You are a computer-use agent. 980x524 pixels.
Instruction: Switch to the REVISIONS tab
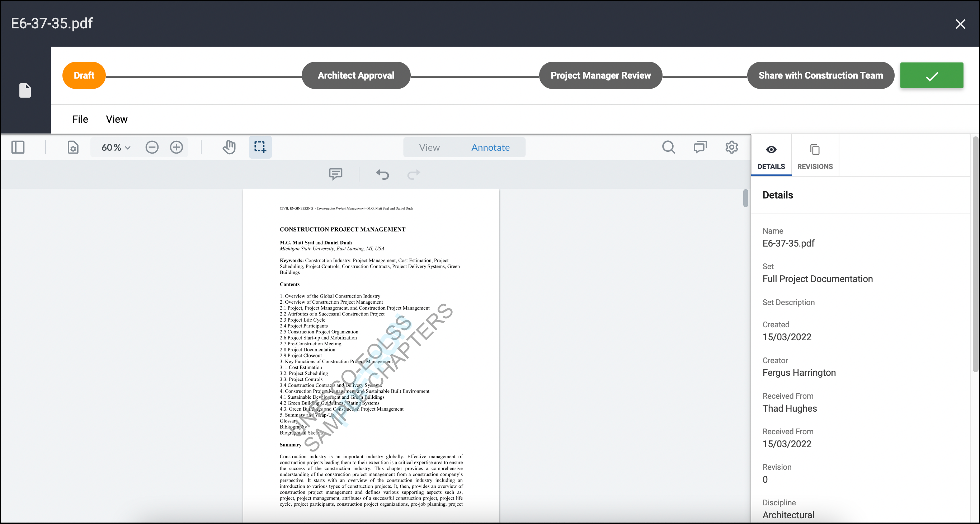point(815,156)
